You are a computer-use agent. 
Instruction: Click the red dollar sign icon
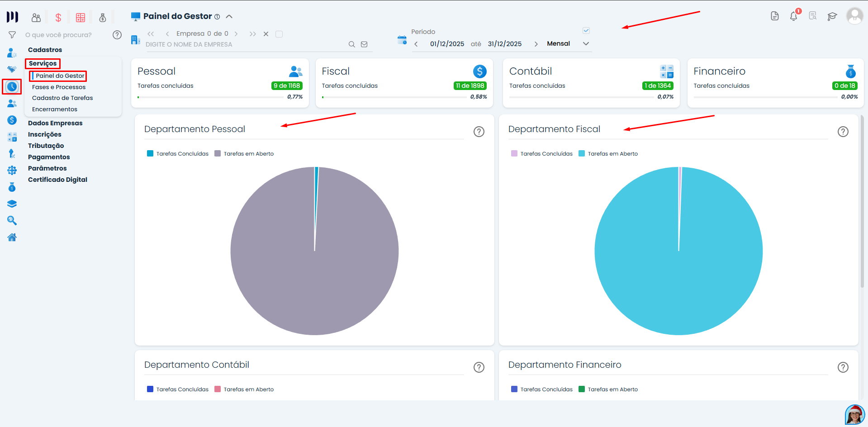(58, 18)
